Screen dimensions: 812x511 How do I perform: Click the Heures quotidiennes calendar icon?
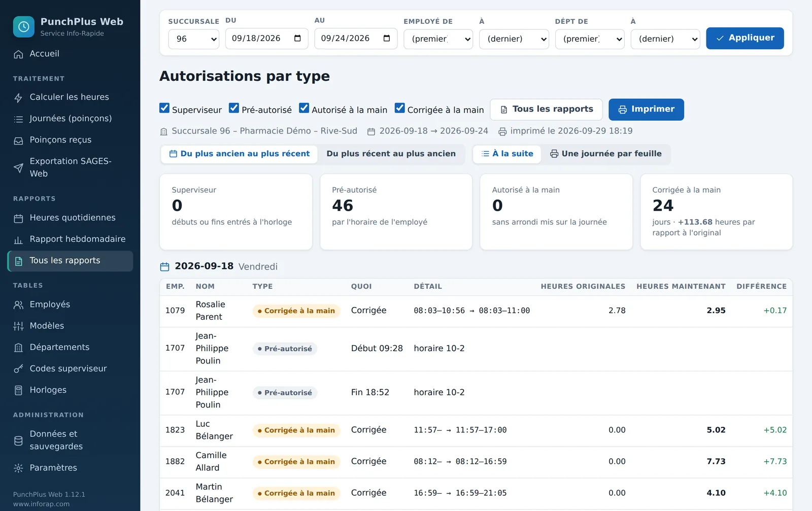click(x=18, y=219)
